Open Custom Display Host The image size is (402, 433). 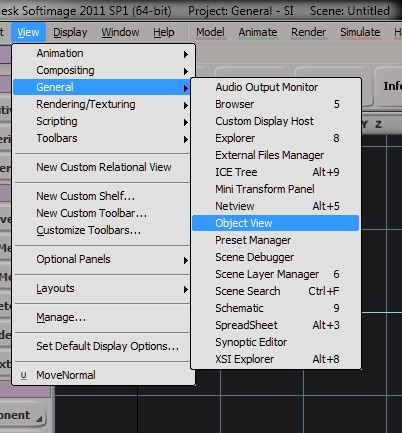pyautogui.click(x=276, y=121)
